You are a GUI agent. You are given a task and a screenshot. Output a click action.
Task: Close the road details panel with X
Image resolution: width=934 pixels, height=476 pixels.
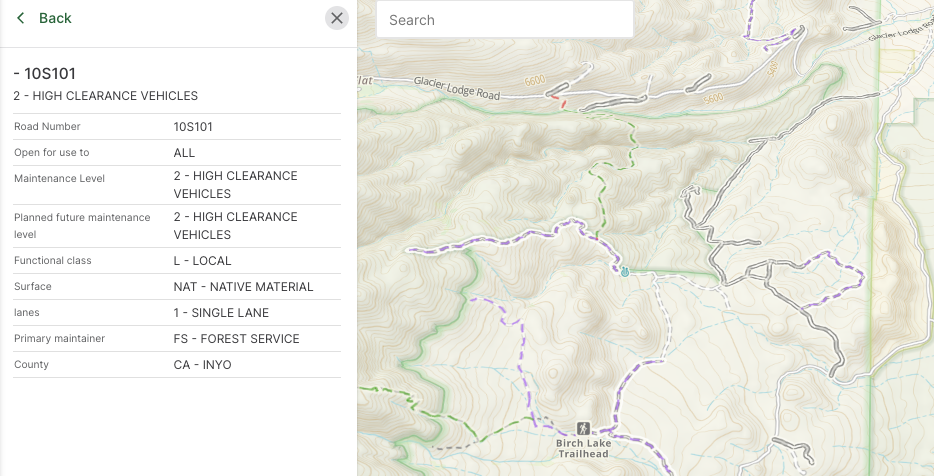coord(337,18)
